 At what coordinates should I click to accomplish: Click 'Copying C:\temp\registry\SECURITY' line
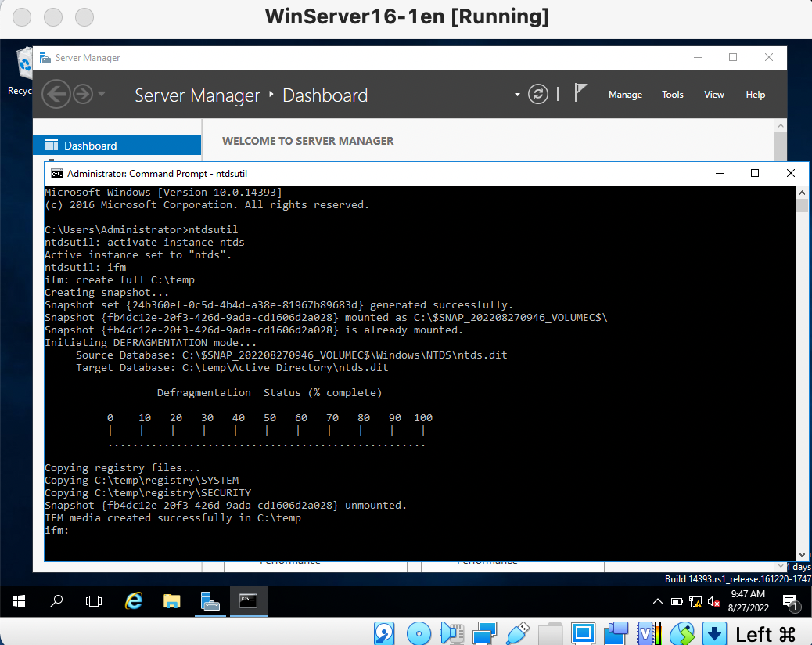[x=148, y=492]
